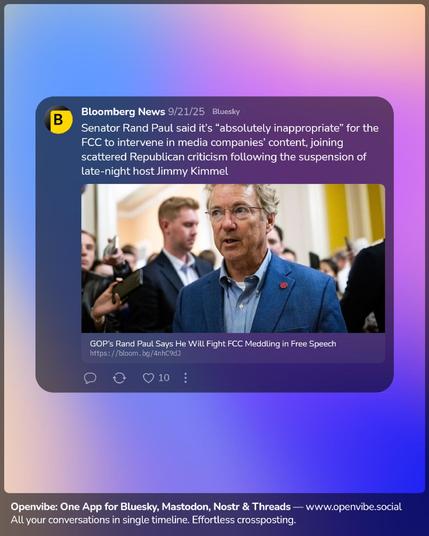Like the post with heart icon
This screenshot has width=429, height=536.
tap(148, 378)
